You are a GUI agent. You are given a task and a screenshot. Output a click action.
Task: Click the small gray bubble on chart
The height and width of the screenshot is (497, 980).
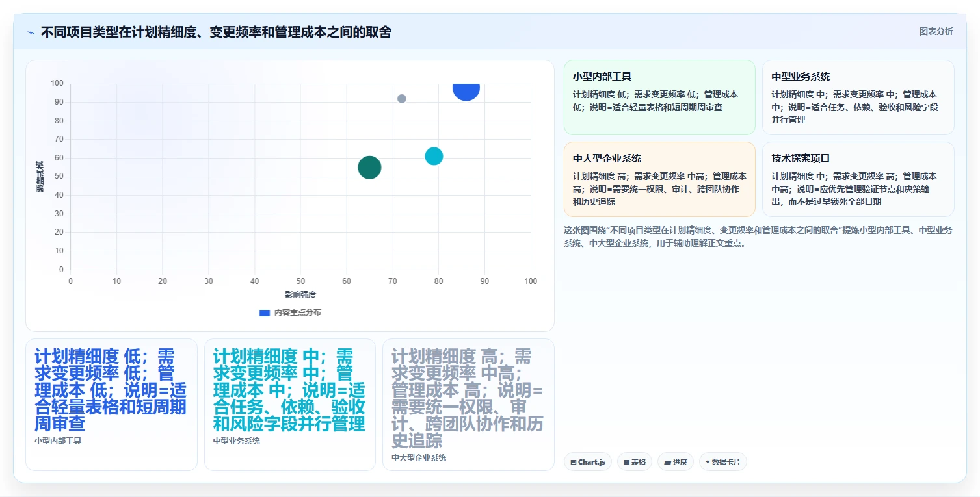pyautogui.click(x=402, y=99)
